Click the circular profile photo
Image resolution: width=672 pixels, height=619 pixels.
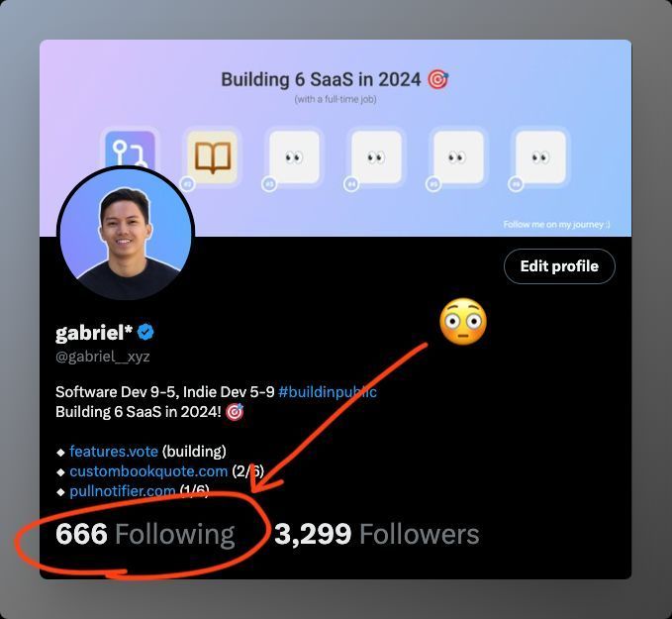point(126,233)
